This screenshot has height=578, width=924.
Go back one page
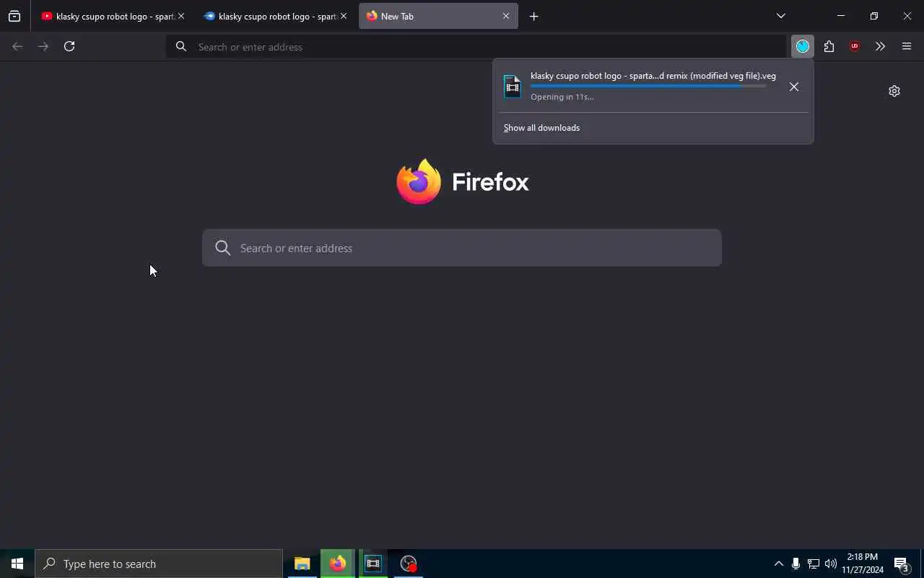pos(17,46)
